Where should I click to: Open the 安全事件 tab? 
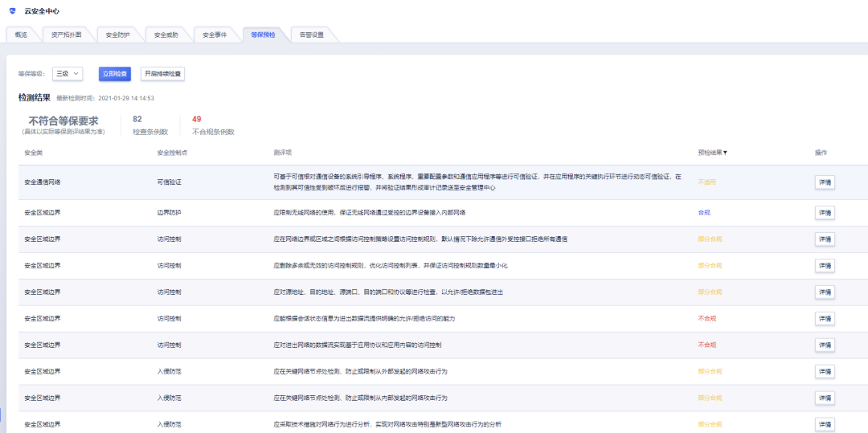(215, 35)
